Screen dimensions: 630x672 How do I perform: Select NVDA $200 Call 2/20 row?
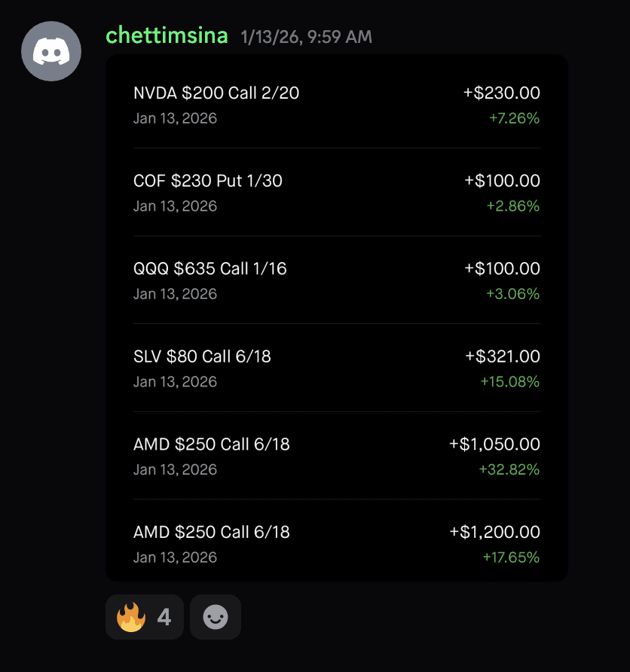click(216, 93)
